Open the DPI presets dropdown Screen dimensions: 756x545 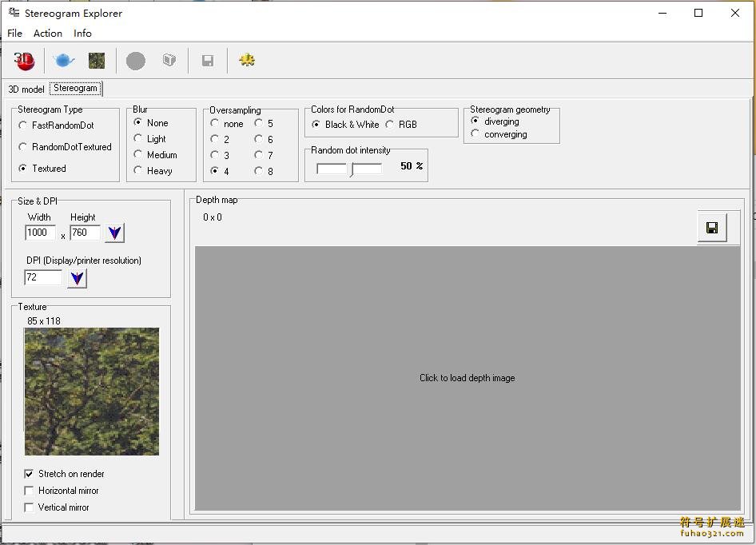(77, 278)
